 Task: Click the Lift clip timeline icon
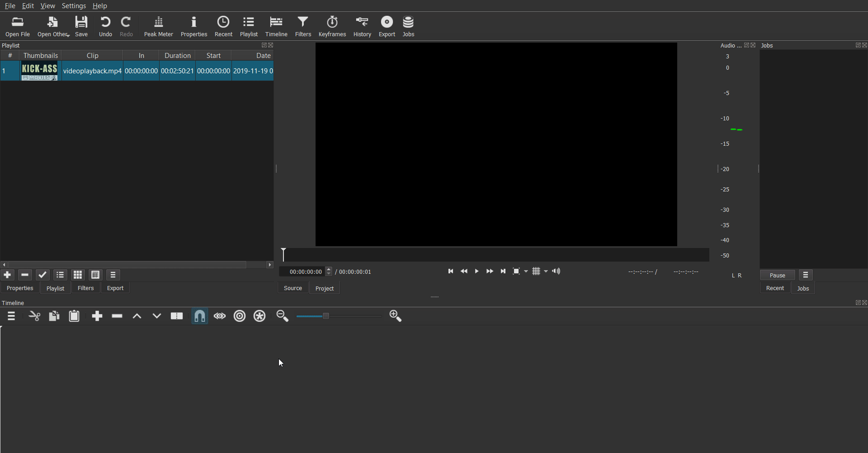coord(137,316)
